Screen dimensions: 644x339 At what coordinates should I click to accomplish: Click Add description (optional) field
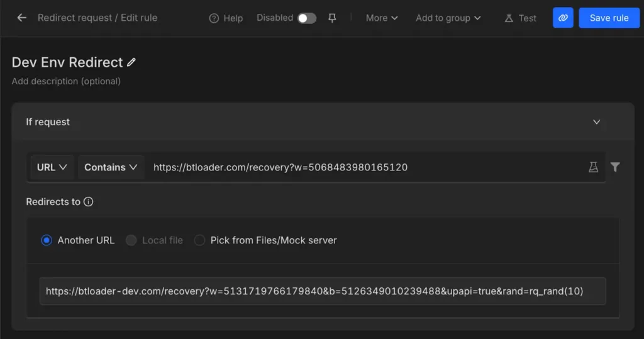[x=66, y=81]
